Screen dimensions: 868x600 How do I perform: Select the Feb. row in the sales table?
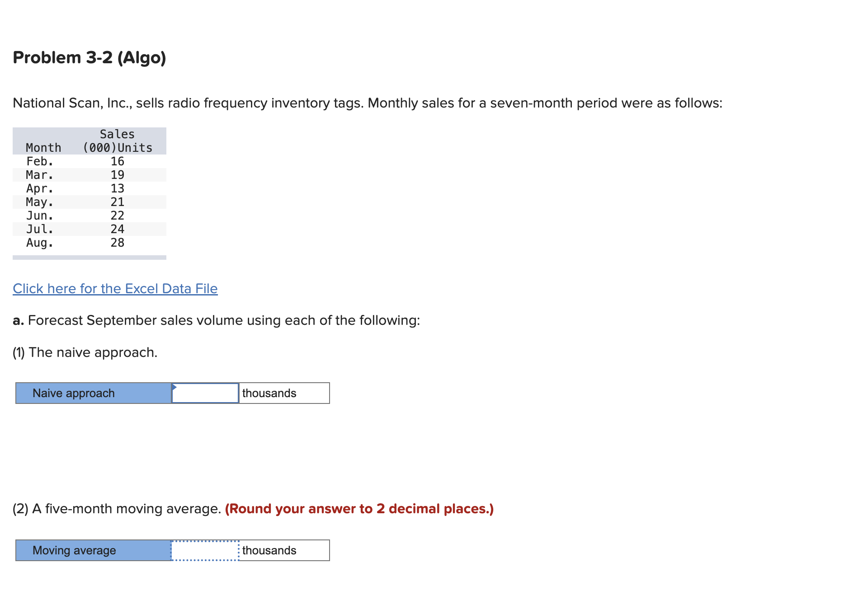68,161
